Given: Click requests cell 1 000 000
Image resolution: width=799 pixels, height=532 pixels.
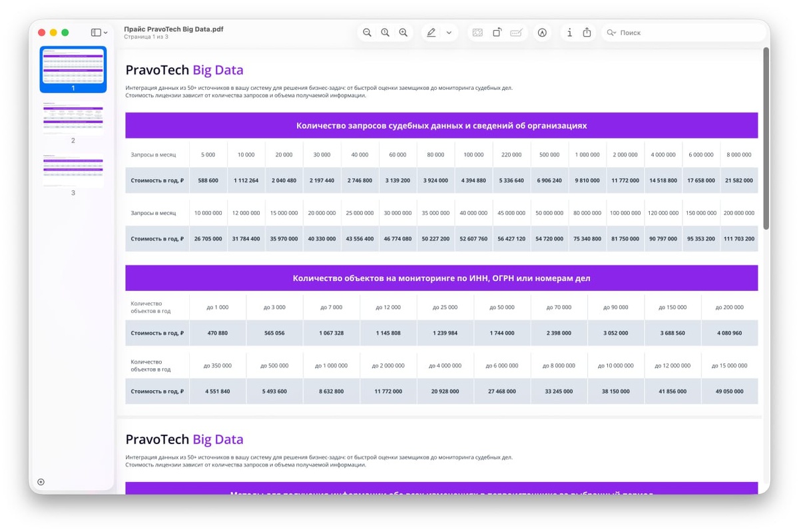Looking at the screenshot, I should pos(587,154).
